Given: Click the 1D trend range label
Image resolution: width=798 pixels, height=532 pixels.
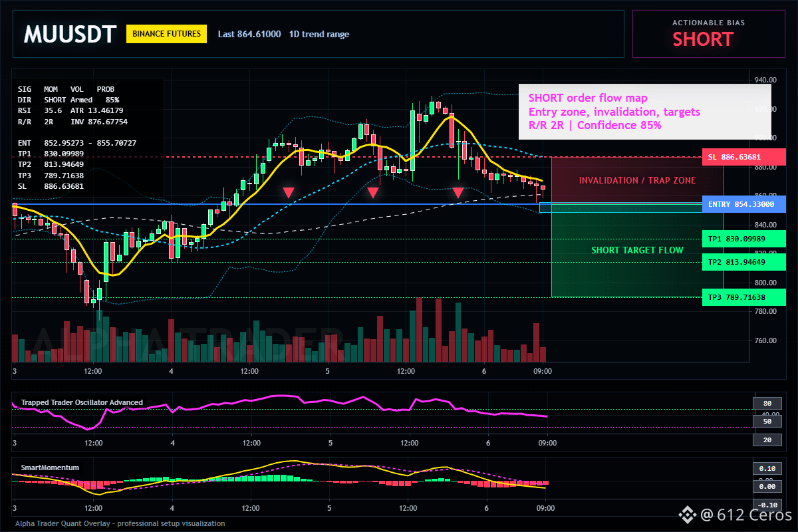Looking at the screenshot, I should click(x=319, y=34).
